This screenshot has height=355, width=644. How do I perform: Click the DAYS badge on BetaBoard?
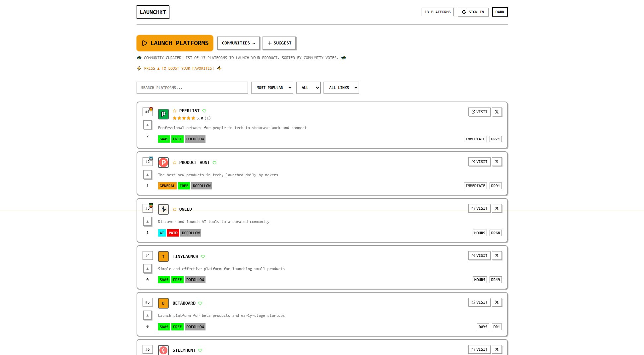tap(483, 327)
